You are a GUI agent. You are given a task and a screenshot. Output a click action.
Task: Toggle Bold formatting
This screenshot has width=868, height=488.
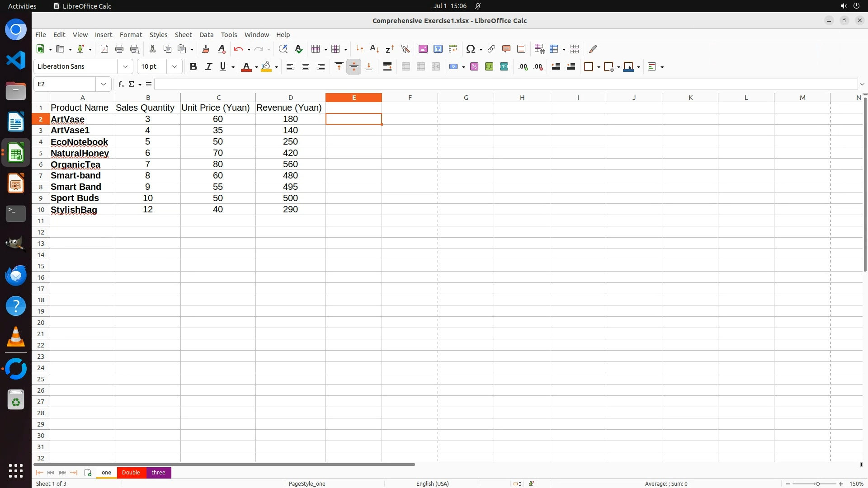tap(193, 66)
